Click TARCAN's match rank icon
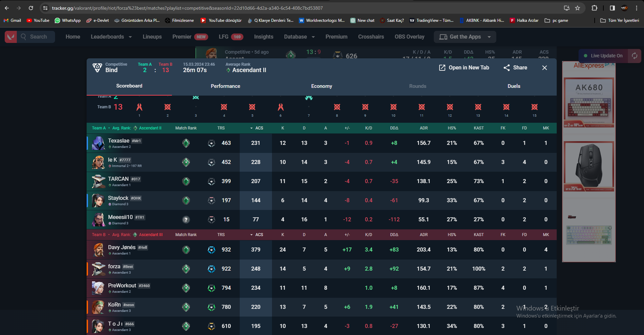This screenshot has width=644, height=335. tap(186, 181)
